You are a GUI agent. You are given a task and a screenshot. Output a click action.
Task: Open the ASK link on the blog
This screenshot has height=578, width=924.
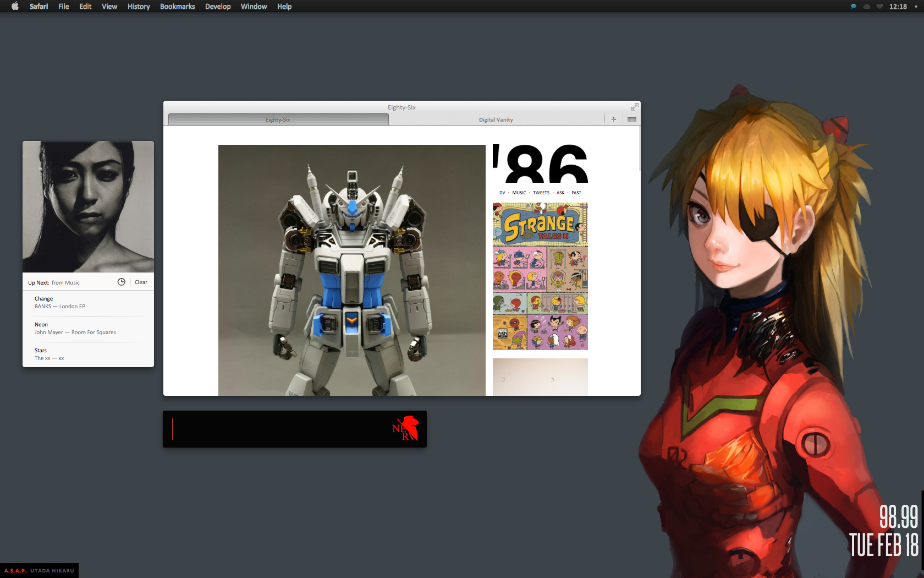[560, 193]
